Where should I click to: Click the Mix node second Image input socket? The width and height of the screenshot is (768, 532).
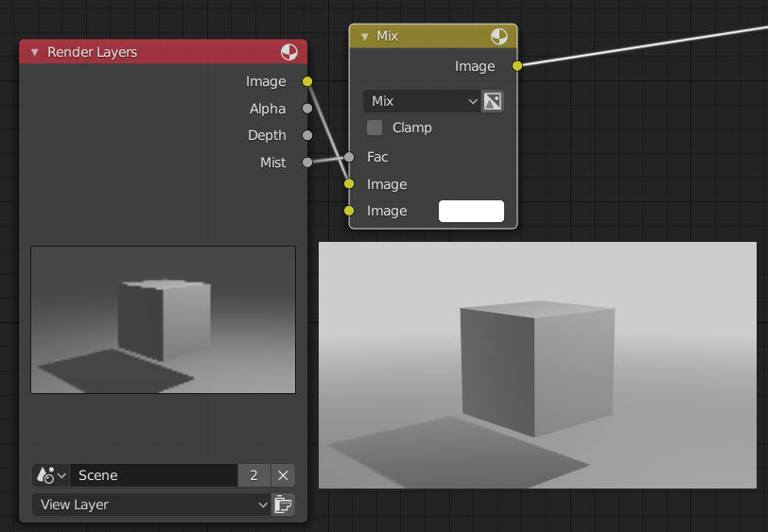[349, 211]
